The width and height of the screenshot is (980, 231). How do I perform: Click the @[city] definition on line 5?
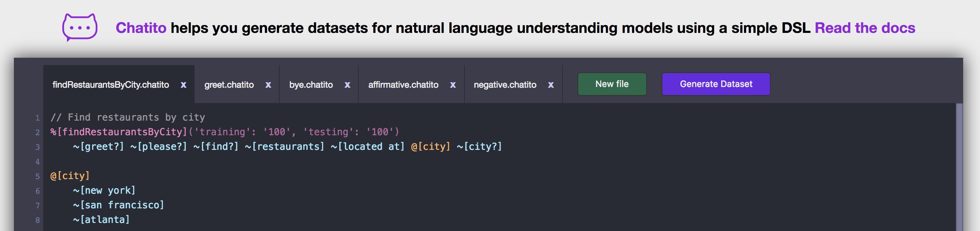70,176
